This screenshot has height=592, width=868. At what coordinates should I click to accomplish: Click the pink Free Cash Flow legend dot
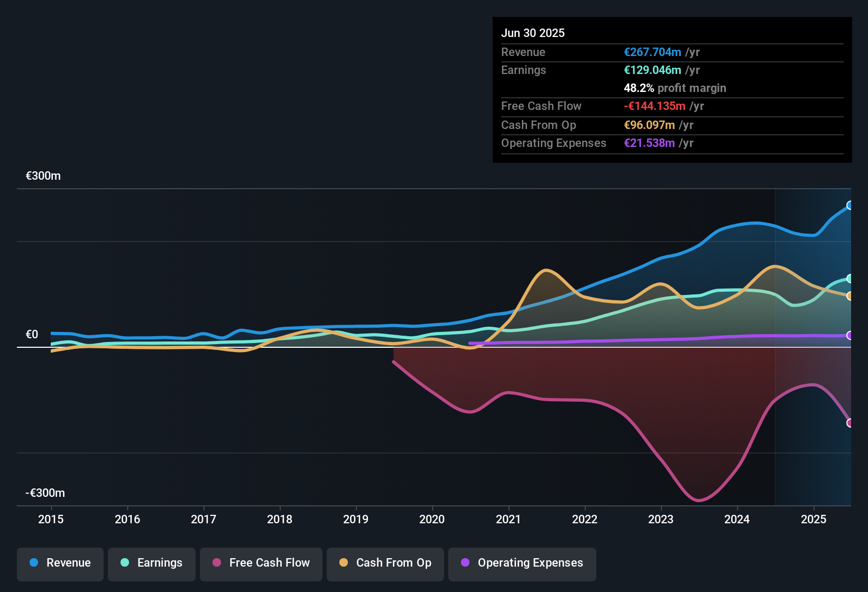[217, 563]
